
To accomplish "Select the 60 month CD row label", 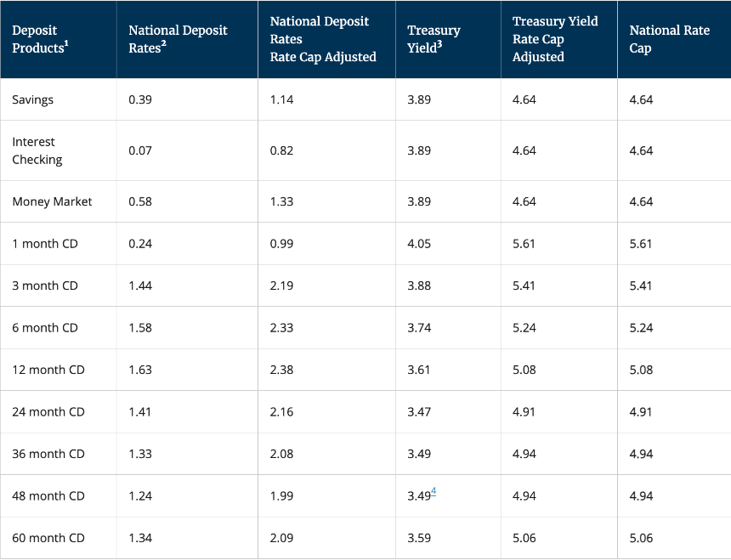I will coord(48,538).
